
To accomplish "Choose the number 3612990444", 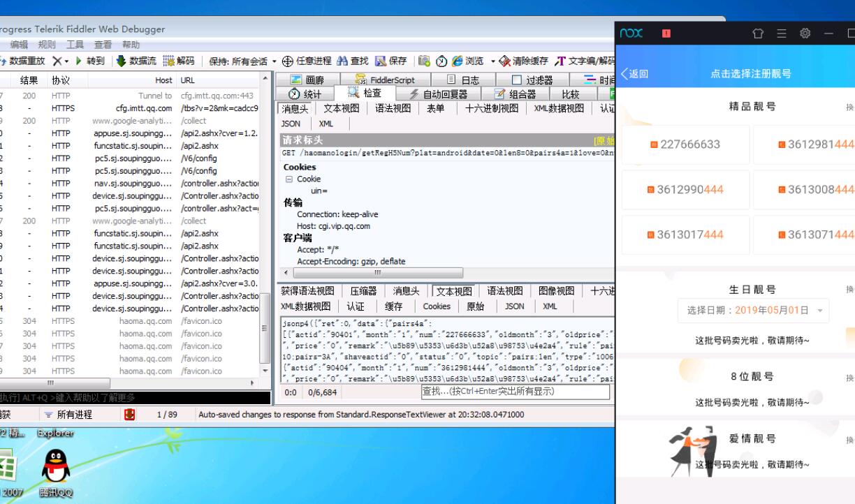I will pos(685,190).
